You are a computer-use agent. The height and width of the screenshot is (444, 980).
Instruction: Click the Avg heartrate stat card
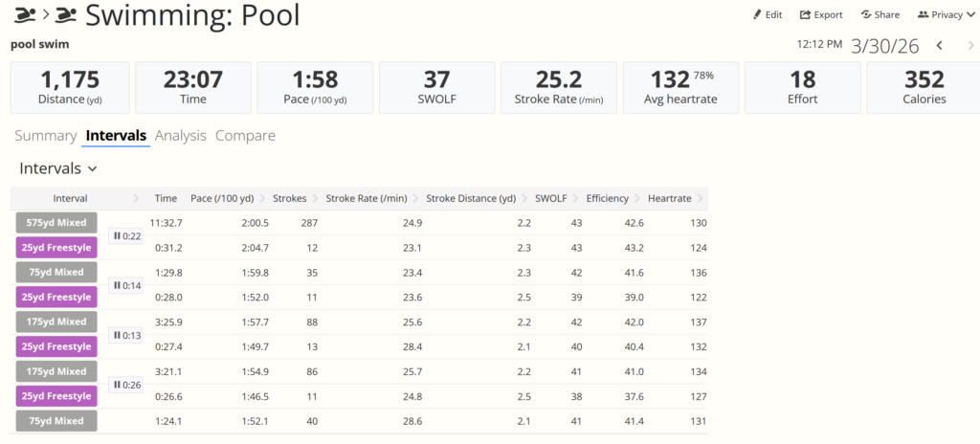[x=680, y=88]
